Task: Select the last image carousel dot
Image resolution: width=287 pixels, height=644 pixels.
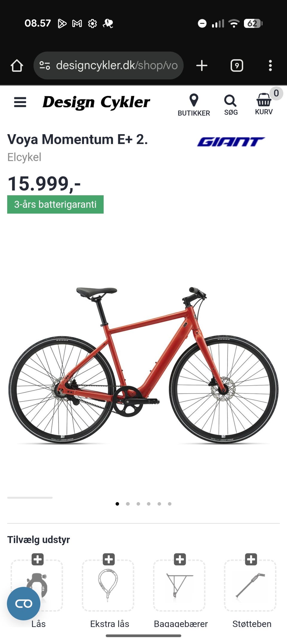Action: pos(170,504)
